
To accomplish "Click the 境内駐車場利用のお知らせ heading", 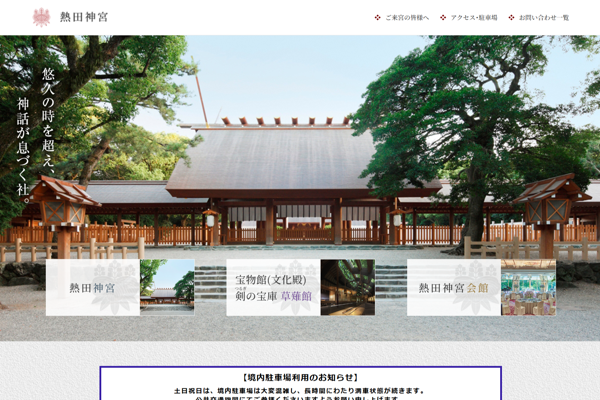I will pyautogui.click(x=300, y=377).
